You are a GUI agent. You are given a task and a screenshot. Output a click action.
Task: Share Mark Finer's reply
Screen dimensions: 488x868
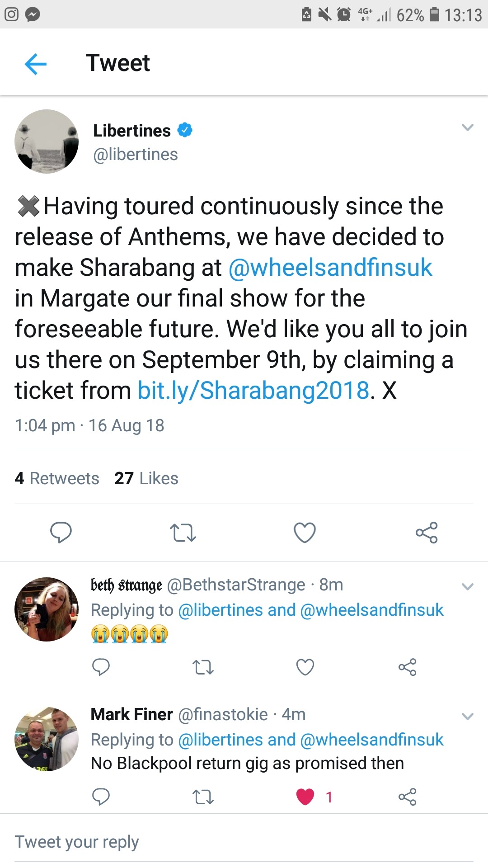coord(407,797)
